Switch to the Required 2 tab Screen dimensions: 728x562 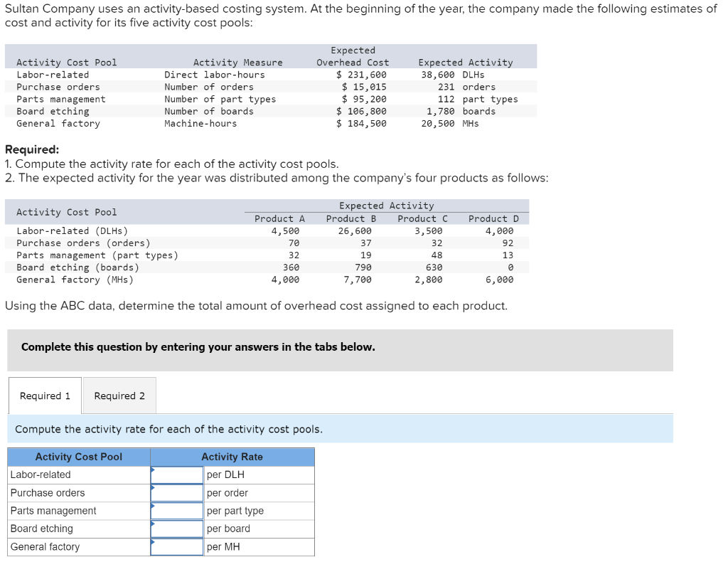pos(119,396)
